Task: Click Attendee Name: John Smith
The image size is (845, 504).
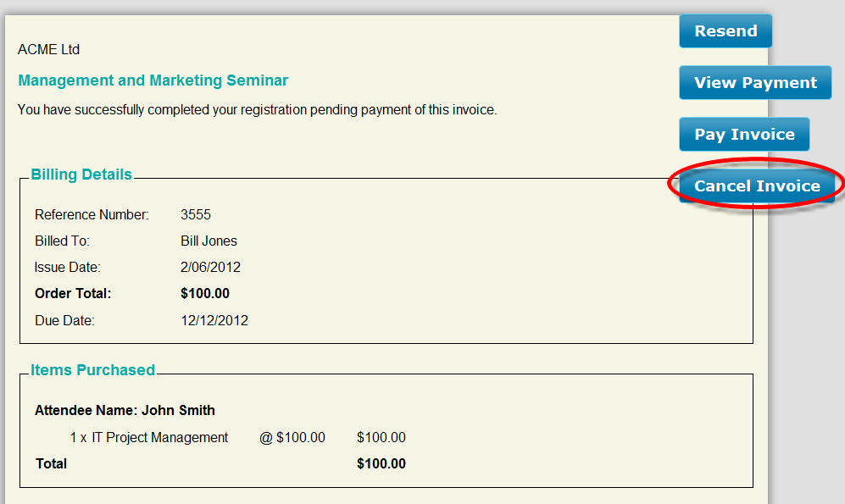Action: pos(125,410)
